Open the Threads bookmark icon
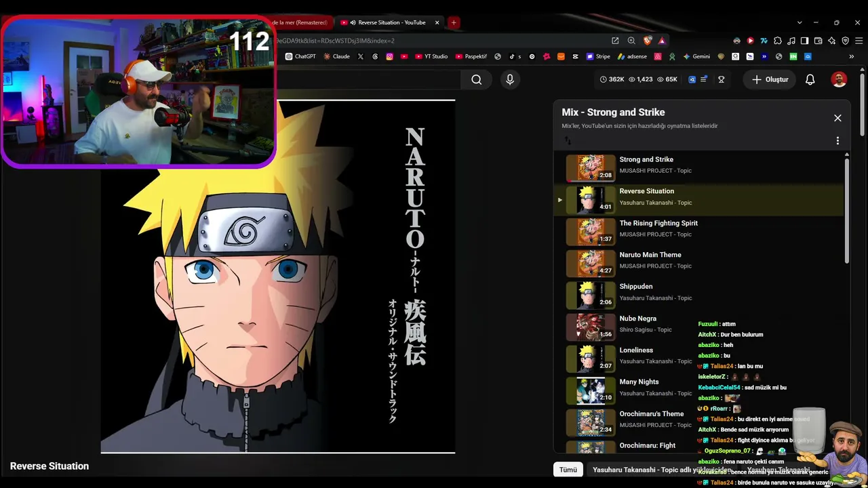Screen dimensions: 868x488 pyautogui.click(x=375, y=56)
